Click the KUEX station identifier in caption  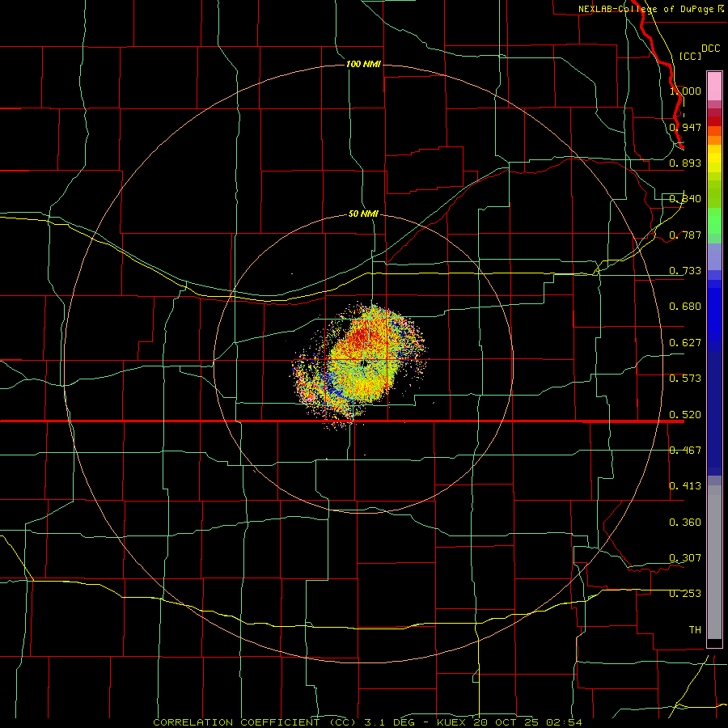pyautogui.click(x=453, y=722)
